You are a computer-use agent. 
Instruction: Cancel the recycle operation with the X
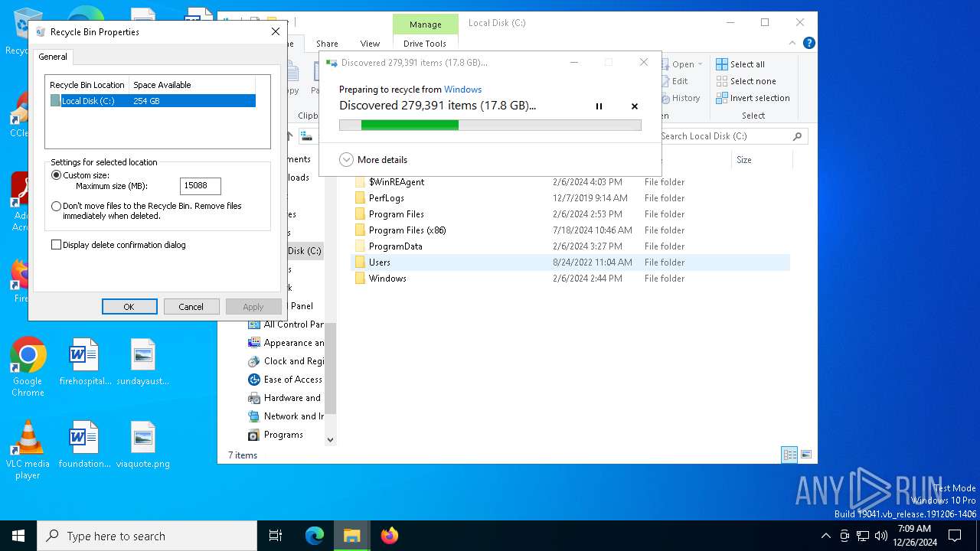(x=634, y=106)
